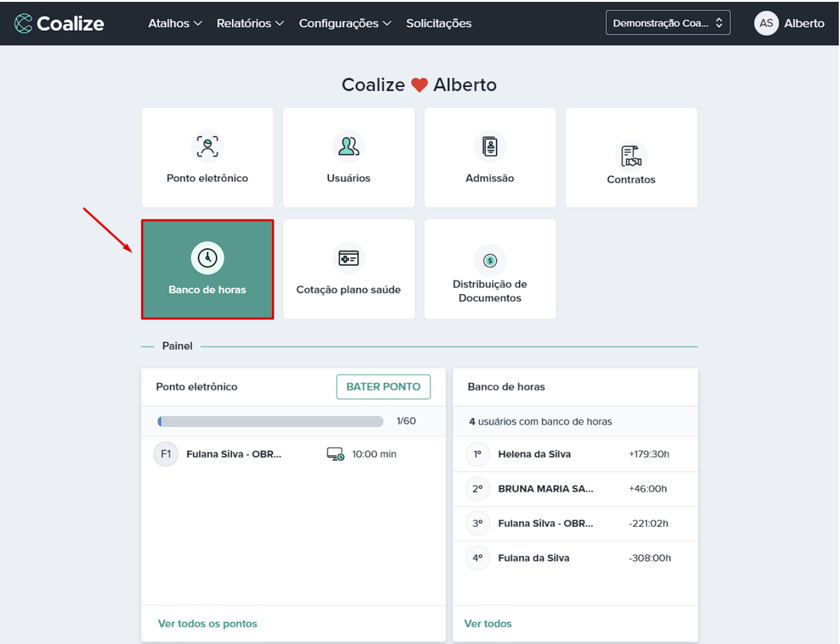Click the 1/60 progress bar
Image resolution: width=840 pixels, height=644 pixels.
(x=271, y=422)
